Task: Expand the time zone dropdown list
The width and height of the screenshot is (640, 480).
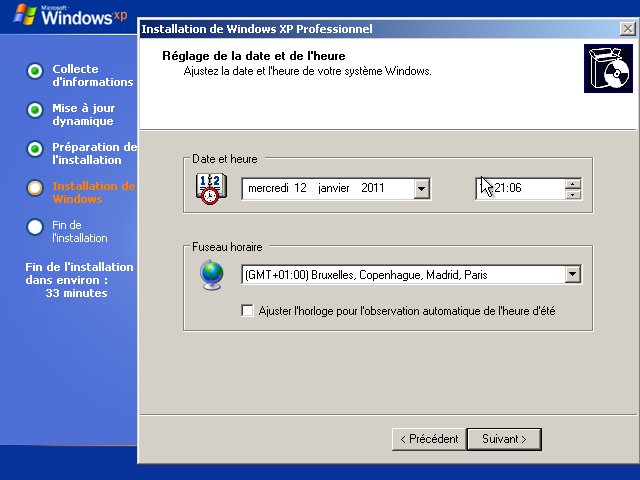Action: [572, 274]
